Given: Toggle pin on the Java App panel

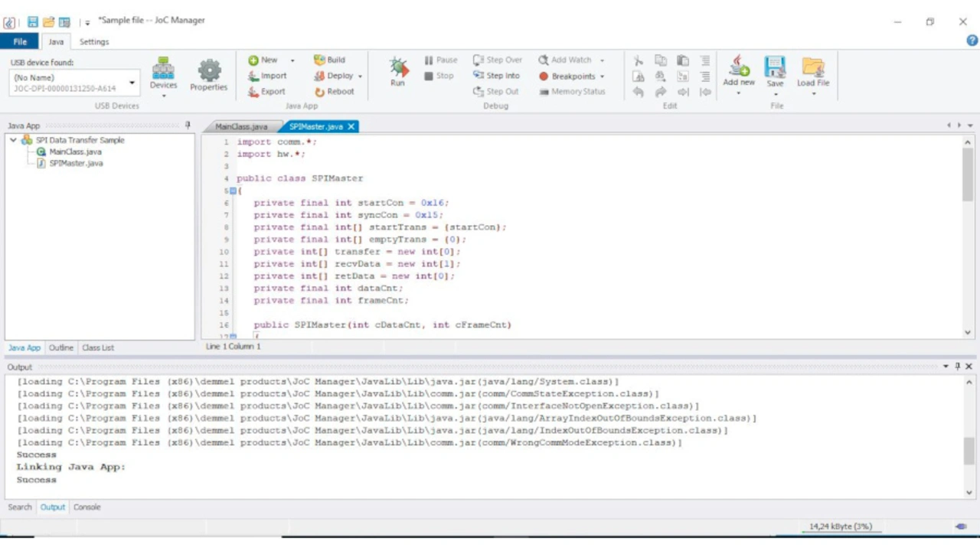Looking at the screenshot, I should [188, 126].
